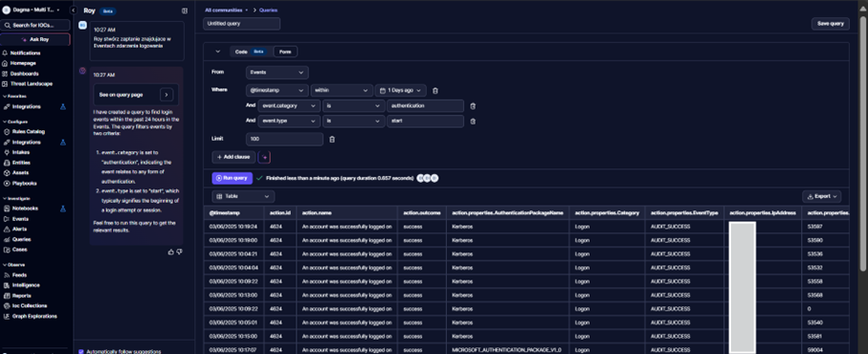Click Queries breadcrumb link
The image size is (868, 354).
click(268, 10)
